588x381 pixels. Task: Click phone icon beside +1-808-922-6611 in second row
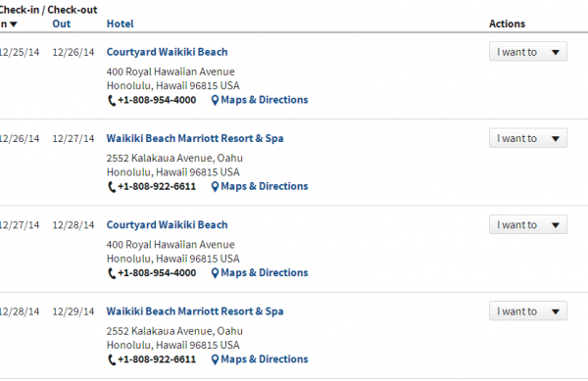pos(112,187)
